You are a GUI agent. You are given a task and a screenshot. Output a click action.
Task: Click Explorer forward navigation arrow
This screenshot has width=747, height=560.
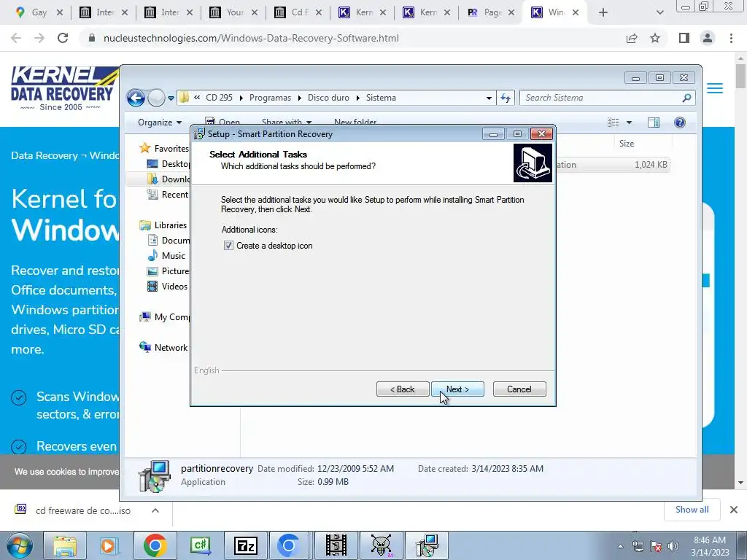[156, 98]
